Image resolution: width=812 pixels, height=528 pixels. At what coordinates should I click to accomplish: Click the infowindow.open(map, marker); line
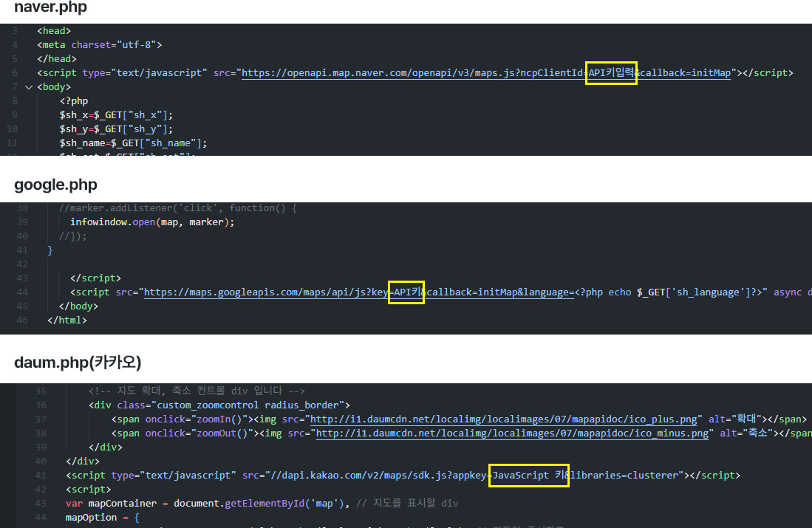(x=152, y=222)
